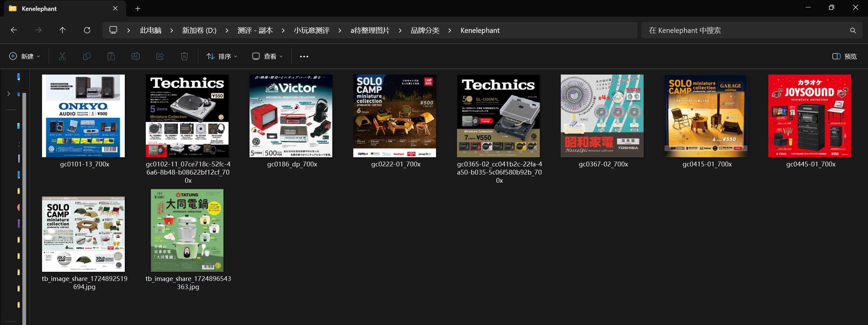This screenshot has height=325, width=868.
Task: Refresh the current folder view
Action: (87, 30)
